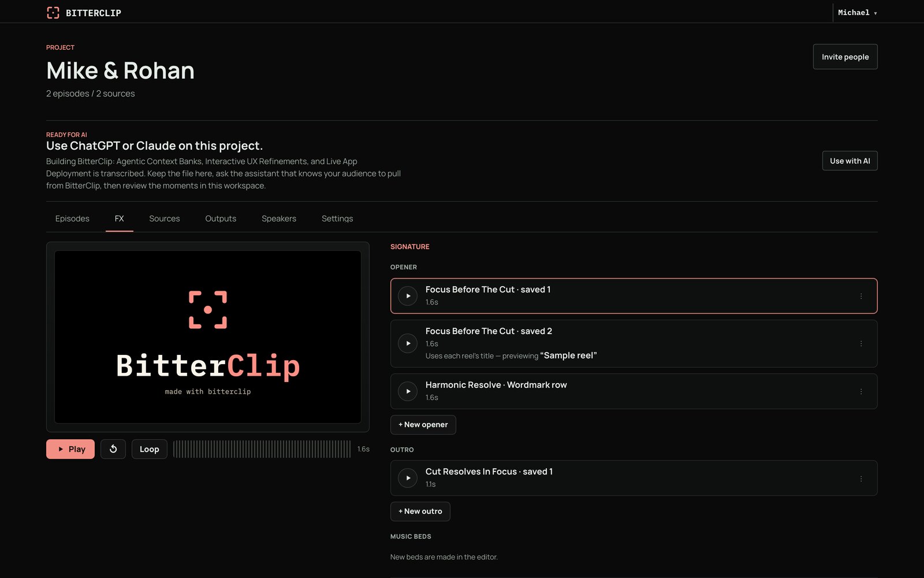Click the Mike & Rohan project title
The height and width of the screenshot is (578, 924).
pyautogui.click(x=120, y=71)
